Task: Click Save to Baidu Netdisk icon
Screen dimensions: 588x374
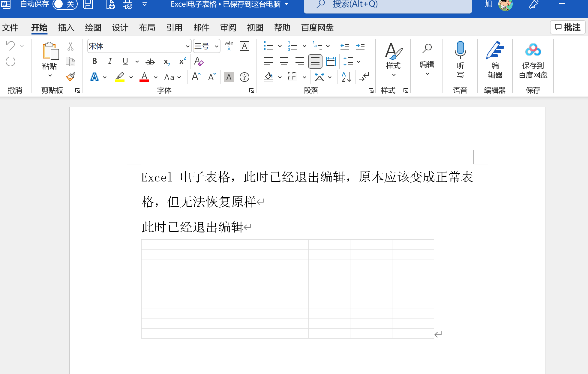Action: pos(533,50)
